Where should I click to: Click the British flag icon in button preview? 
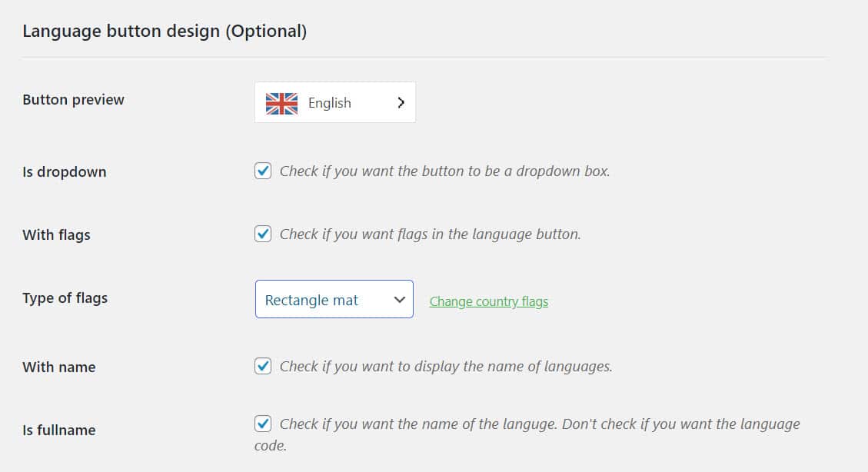pyautogui.click(x=281, y=102)
